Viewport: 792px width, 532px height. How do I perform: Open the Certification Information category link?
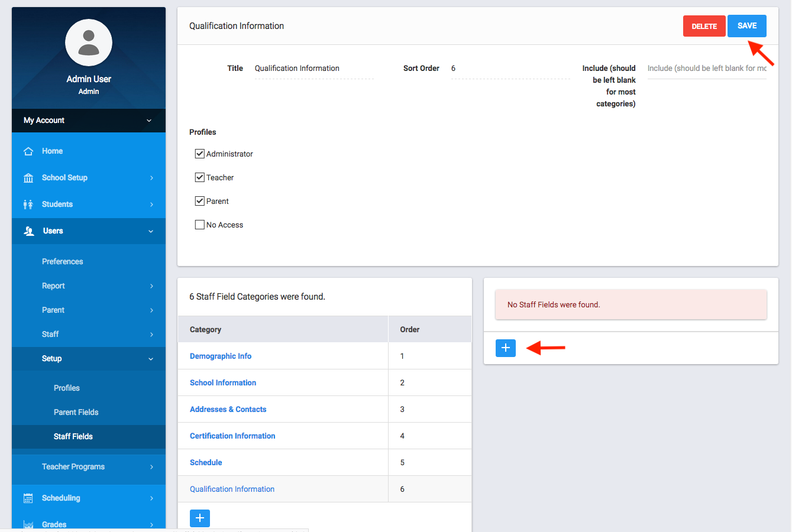coord(232,436)
